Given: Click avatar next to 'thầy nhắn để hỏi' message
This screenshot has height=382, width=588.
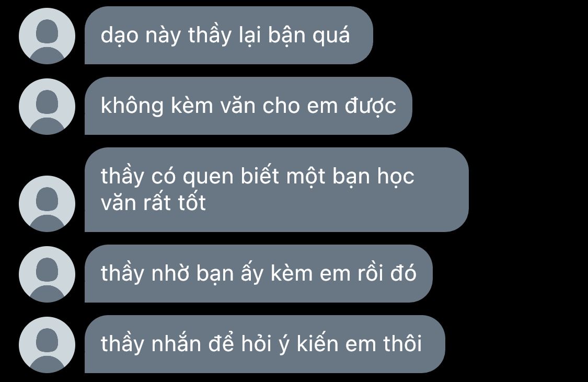Looking at the screenshot, I should tap(47, 344).
